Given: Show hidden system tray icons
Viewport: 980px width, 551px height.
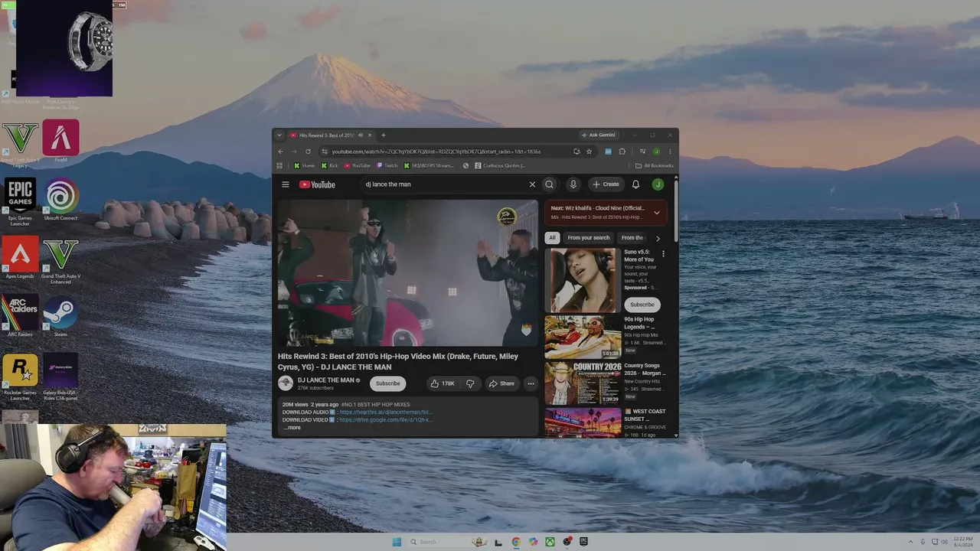Looking at the screenshot, I should 911,542.
